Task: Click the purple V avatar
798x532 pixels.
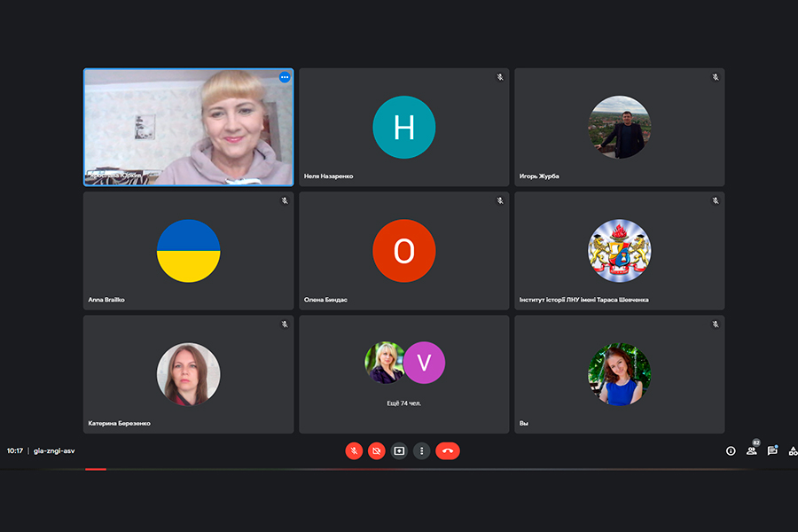Action: click(x=424, y=363)
